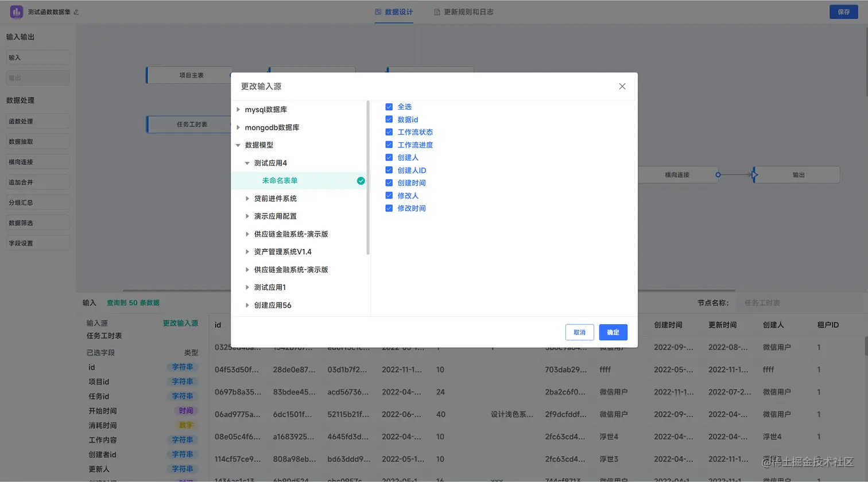Image resolution: width=868 pixels, height=482 pixels.
Task: Click the first 供应链金融系统-演示版 tree row
Action: point(291,234)
